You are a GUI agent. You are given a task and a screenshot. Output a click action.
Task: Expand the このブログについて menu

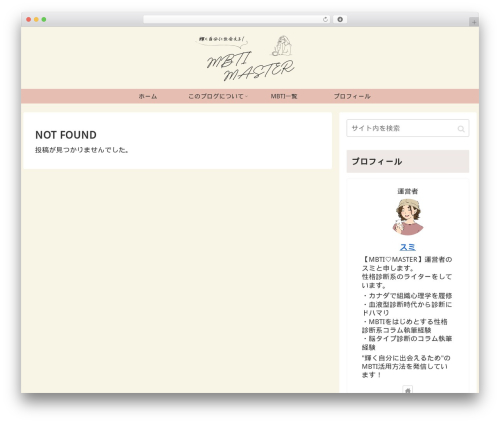click(x=217, y=96)
